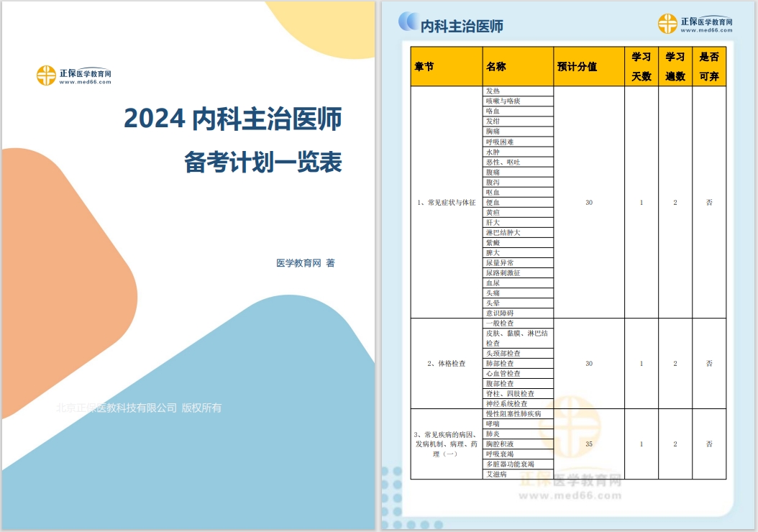Click the 北京正保医教科技有限公司 版权所有 copyright text
Image resolution: width=758 pixels, height=532 pixels.
(x=139, y=408)
